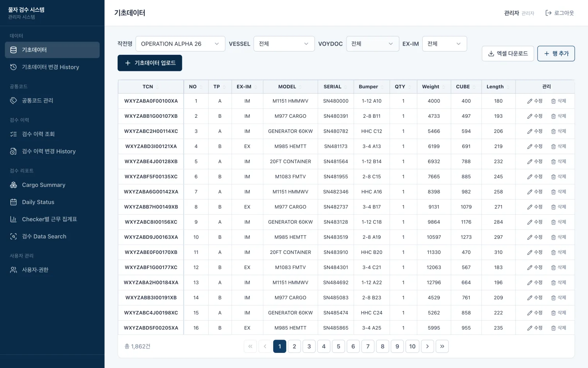Edit the SN483128 row with 수정
Viewport: 588px width, 368px height.
pos(535,222)
